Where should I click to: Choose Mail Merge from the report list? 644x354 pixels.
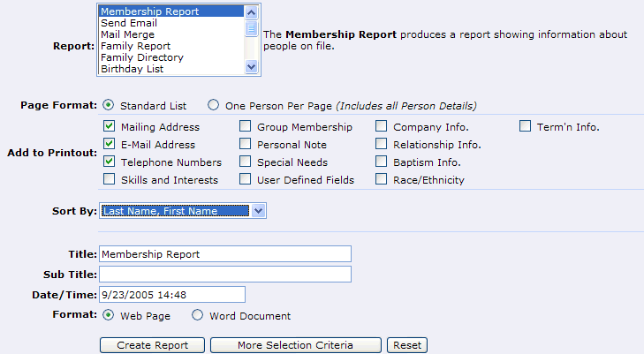[127, 34]
